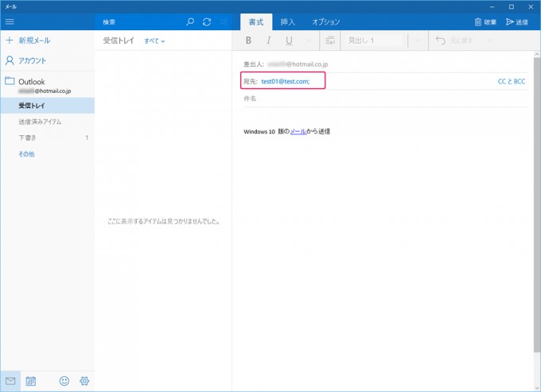The width and height of the screenshot is (541, 392).
Task: Click the その他 folders link
Action: pos(26,153)
